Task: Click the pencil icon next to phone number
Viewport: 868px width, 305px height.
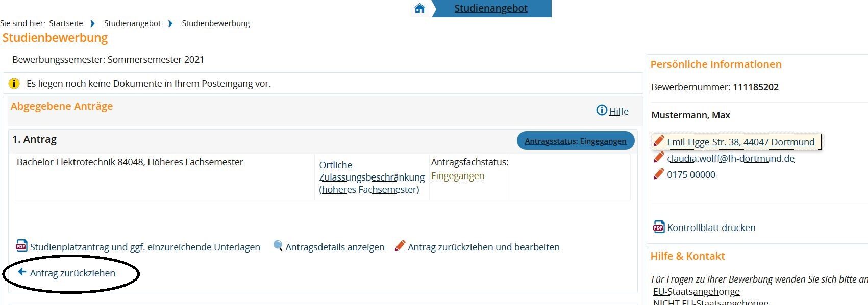Action: [x=659, y=174]
